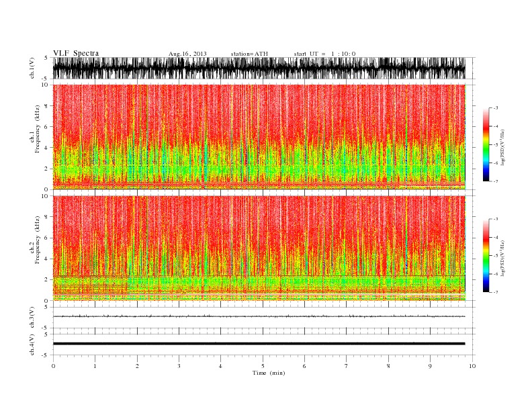This screenshot has height=411, width=532.
Task: Click the ch.2 colorbar 'log(PSD)(V²/Hz)' label
Action: tap(502, 258)
